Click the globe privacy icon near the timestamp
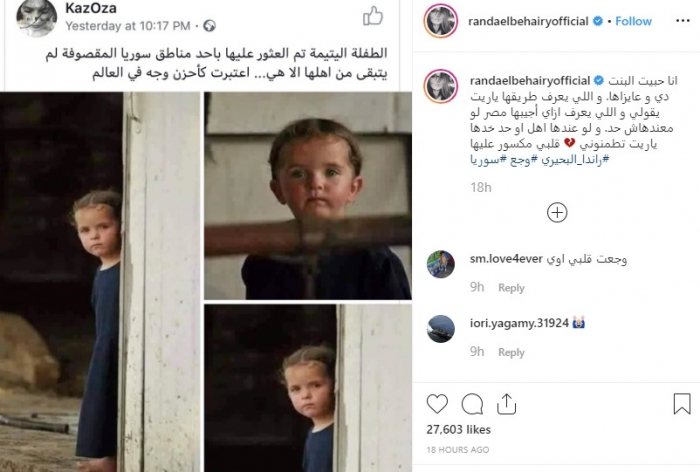This screenshot has height=472, width=700. [x=209, y=26]
